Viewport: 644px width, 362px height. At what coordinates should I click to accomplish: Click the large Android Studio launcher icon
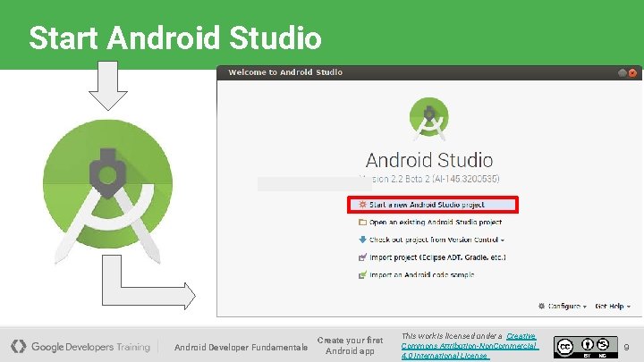[107, 190]
